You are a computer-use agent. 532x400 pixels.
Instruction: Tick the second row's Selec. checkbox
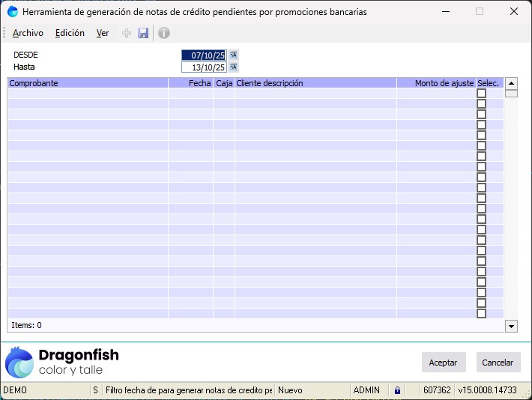click(481, 104)
